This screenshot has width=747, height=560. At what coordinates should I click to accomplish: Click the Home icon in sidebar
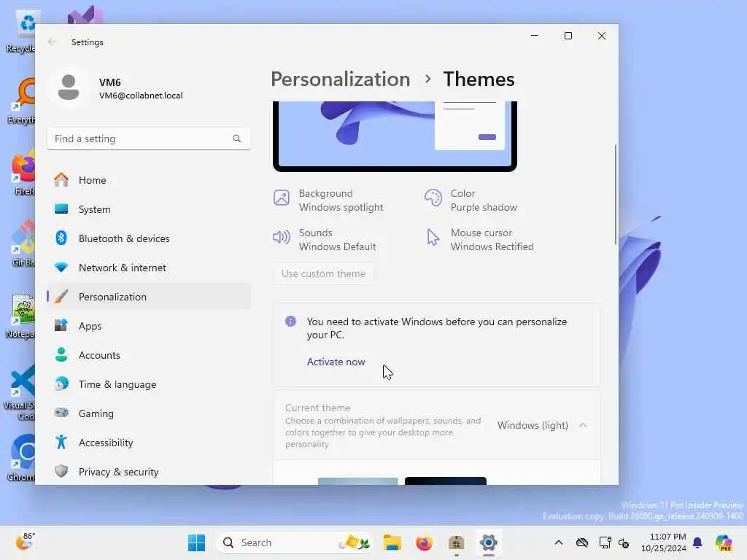pyautogui.click(x=61, y=180)
